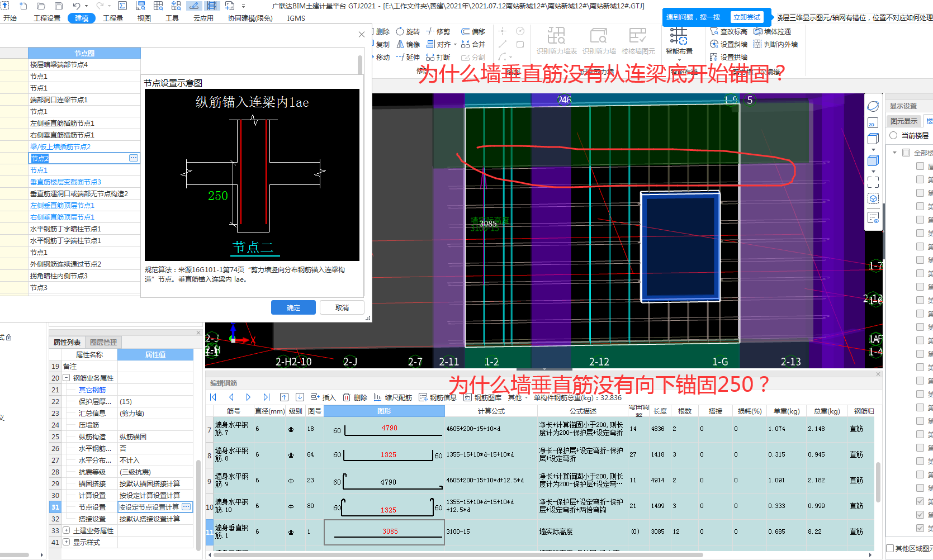This screenshot has height=560, width=933.
Task: Open Cloud Apps (云应用) tab
Action: 203,18
